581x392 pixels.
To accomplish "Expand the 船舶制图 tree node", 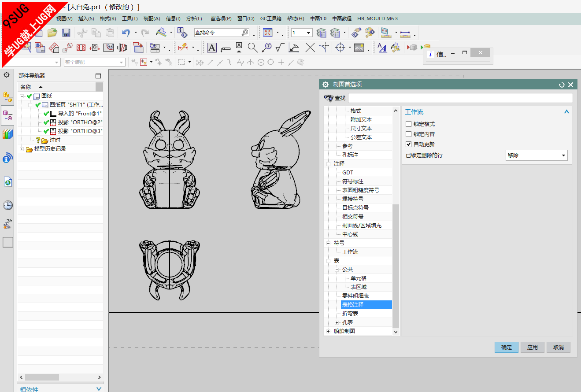I will (x=328, y=331).
